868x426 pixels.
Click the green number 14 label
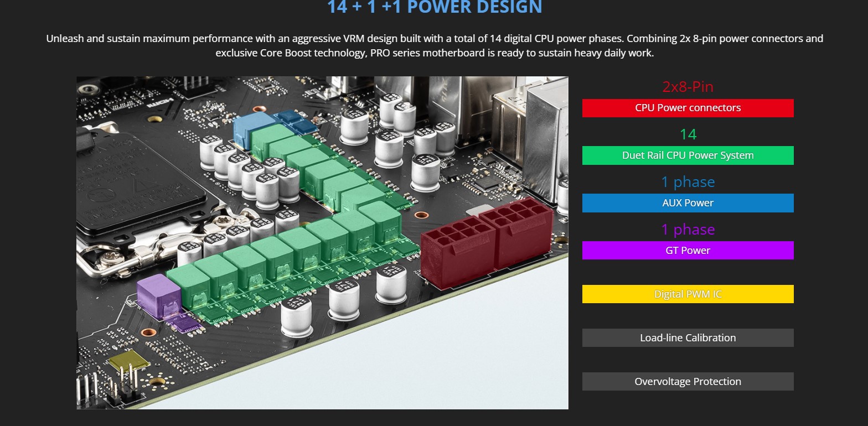[x=688, y=134]
